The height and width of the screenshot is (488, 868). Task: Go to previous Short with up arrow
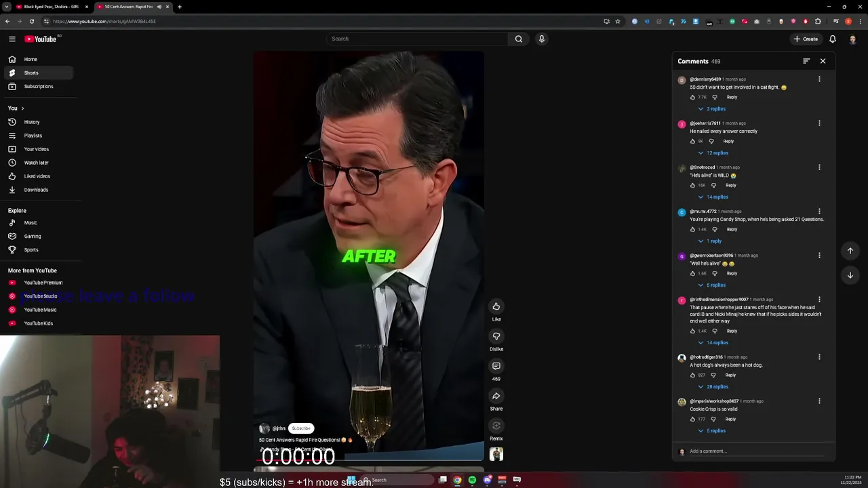[850, 251]
